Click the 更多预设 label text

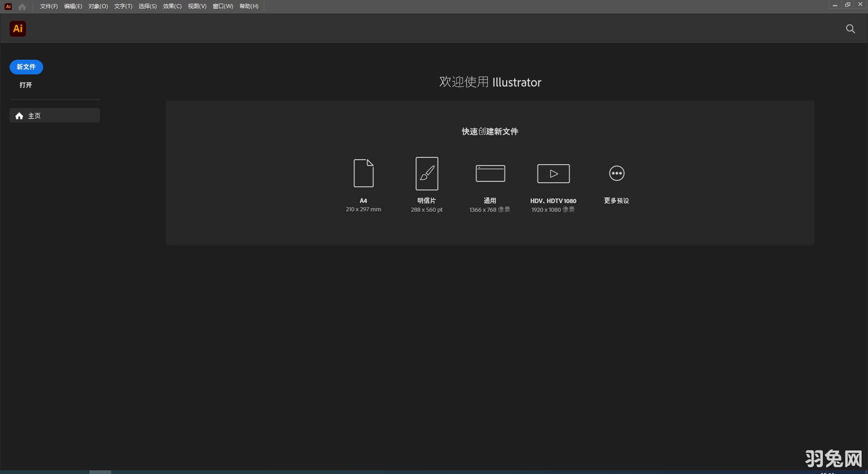(x=617, y=201)
